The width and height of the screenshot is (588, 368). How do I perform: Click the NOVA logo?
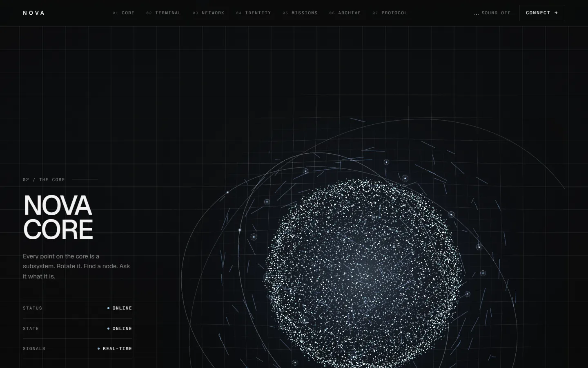[34, 13]
